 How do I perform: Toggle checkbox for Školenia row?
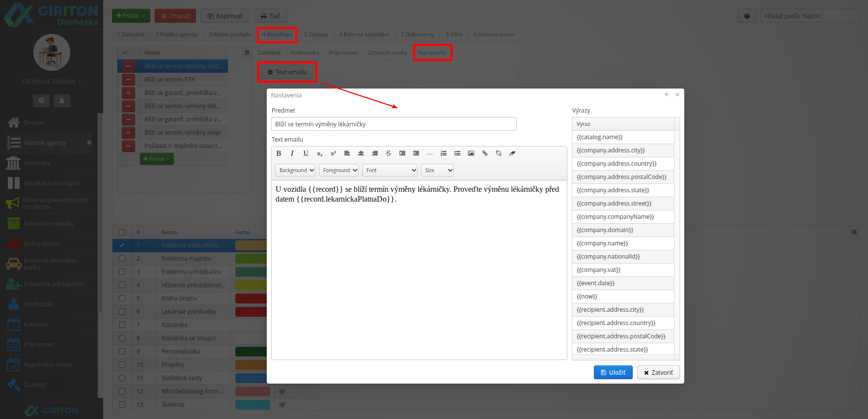[122, 404]
